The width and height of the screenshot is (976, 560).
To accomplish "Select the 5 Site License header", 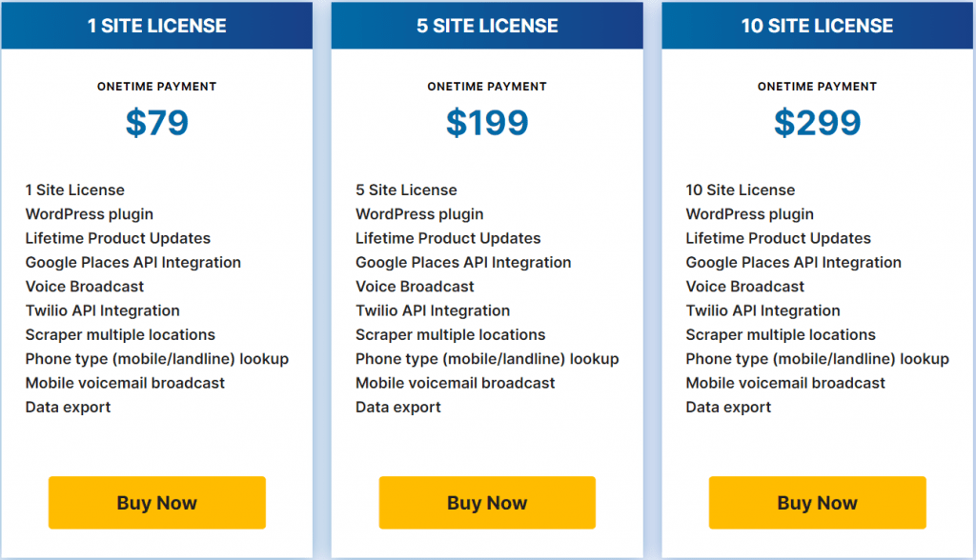I will [x=487, y=26].
